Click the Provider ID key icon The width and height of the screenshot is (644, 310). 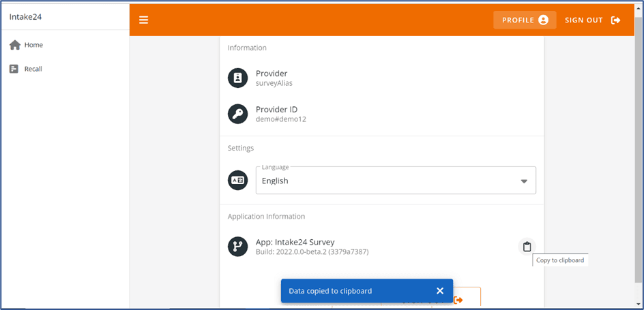(238, 114)
